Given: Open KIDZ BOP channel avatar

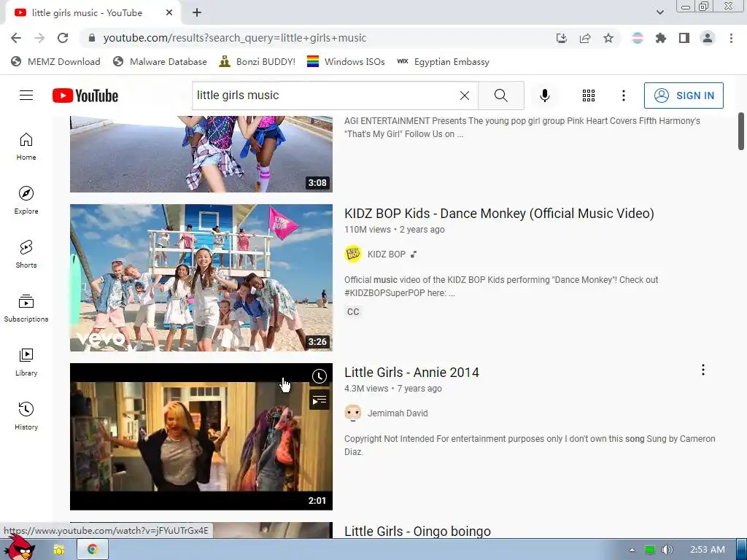Looking at the screenshot, I should [353, 254].
